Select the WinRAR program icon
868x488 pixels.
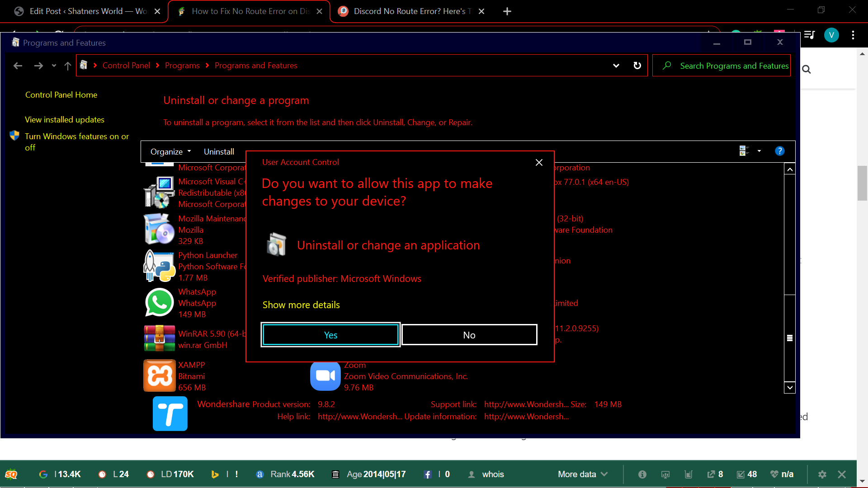coord(159,338)
